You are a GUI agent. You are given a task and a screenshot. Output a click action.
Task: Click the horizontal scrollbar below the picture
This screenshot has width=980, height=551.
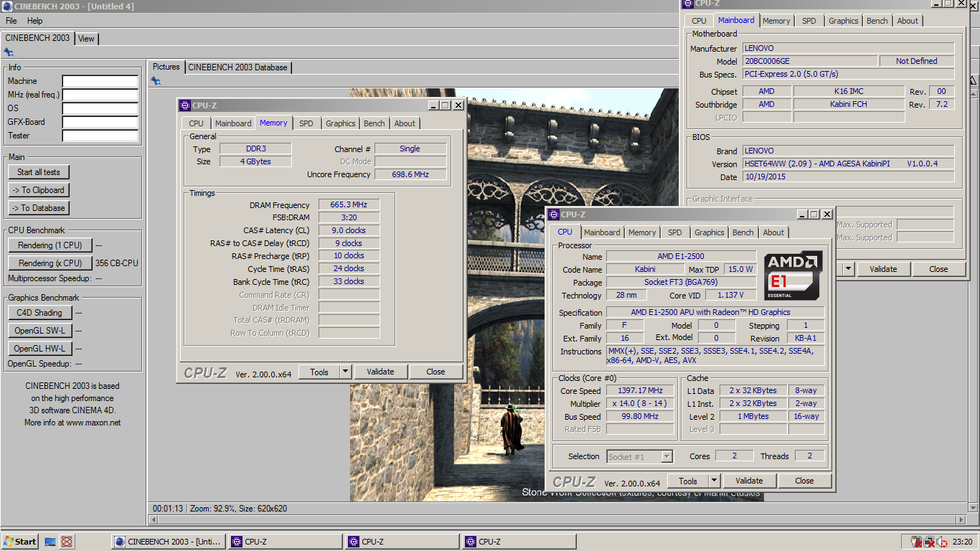[556, 520]
